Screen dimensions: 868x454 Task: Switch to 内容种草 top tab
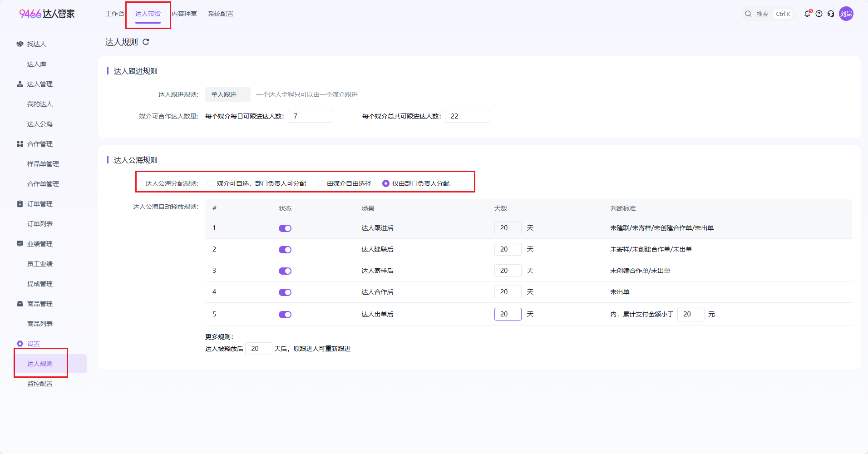click(x=184, y=14)
